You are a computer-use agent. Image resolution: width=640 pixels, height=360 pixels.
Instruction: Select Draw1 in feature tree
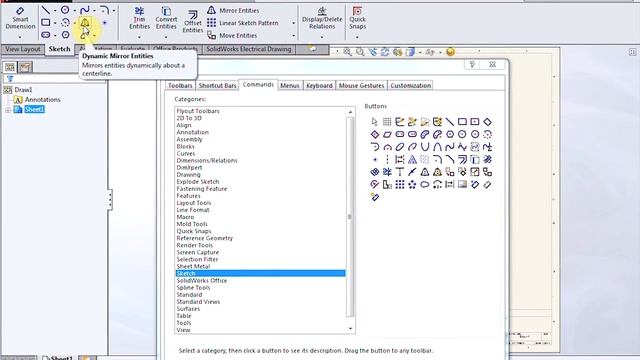click(23, 90)
